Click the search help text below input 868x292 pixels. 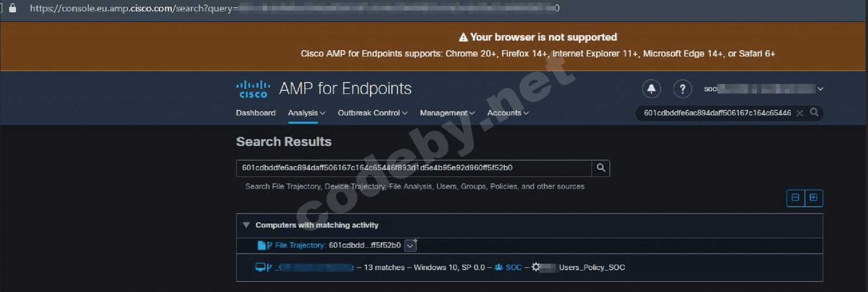click(x=415, y=186)
